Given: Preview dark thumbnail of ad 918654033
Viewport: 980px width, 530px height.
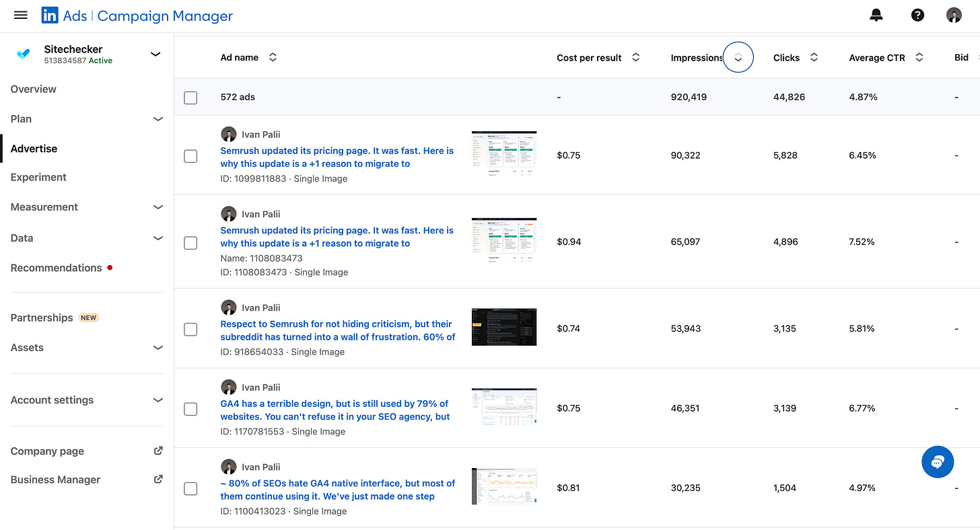Looking at the screenshot, I should point(504,327).
